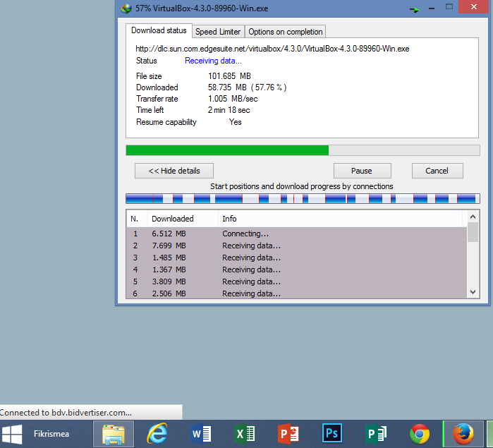Click the Connected to bdv.bidvertiser.com status text
This screenshot has width=493, height=448.
(66, 413)
